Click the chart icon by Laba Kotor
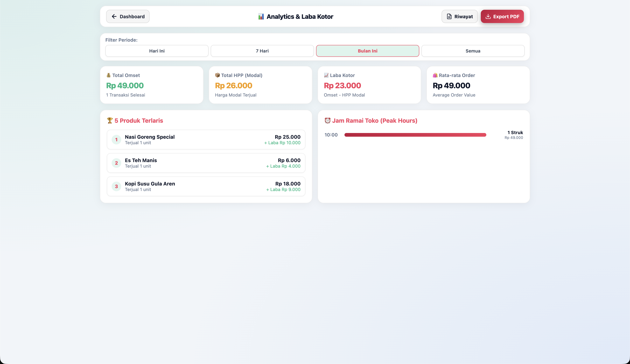Screen dimensions: 630x364 pyautogui.click(x=326, y=75)
